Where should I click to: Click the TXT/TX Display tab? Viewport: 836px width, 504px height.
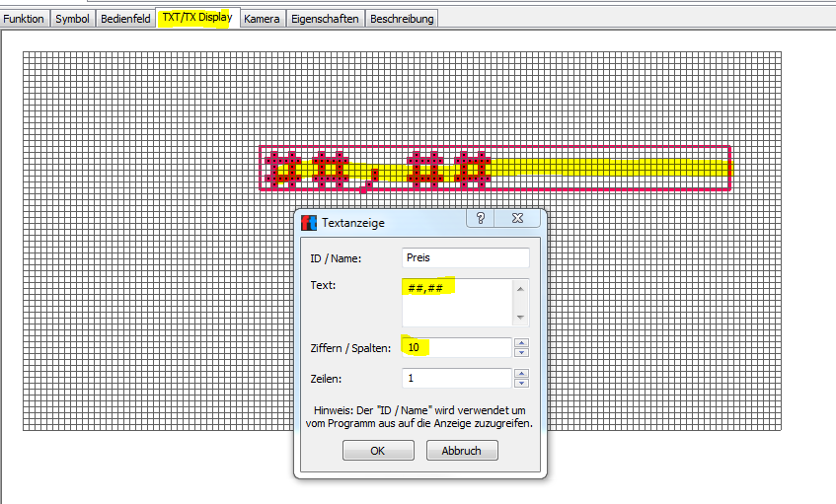click(197, 19)
